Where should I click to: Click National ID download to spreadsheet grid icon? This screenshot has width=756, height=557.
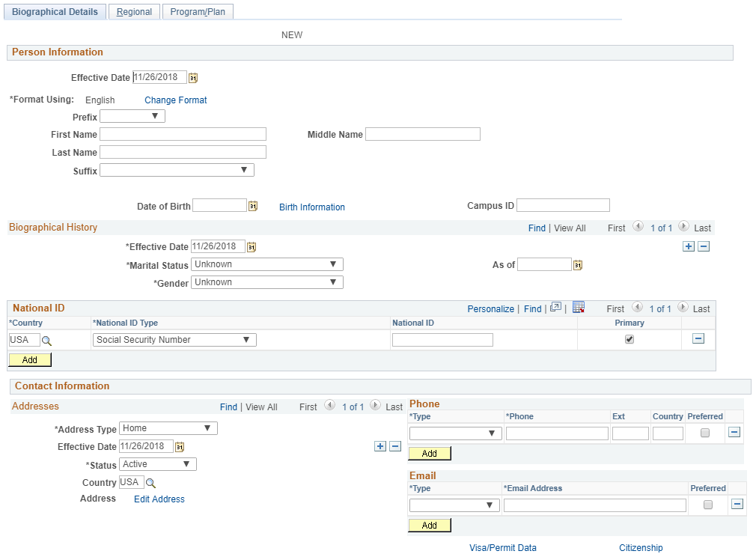coord(578,308)
